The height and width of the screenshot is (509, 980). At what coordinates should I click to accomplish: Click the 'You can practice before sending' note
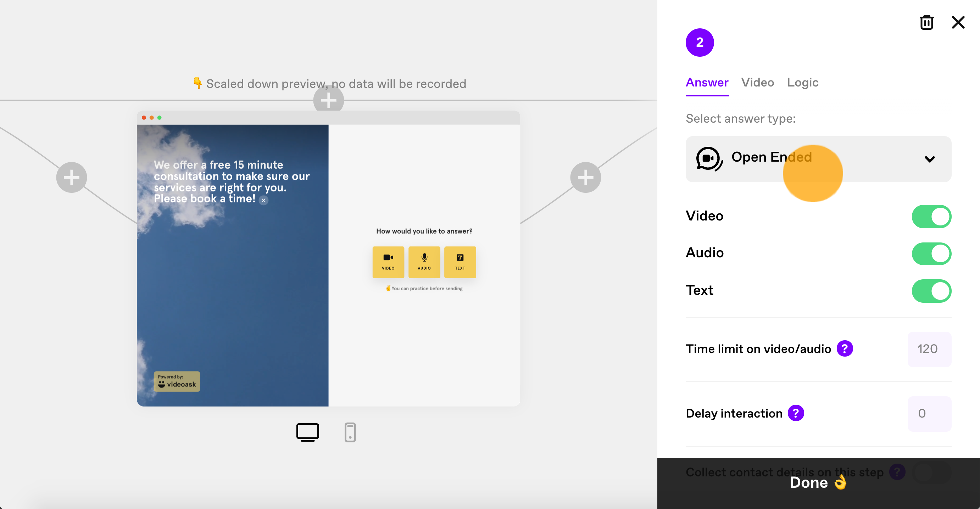point(424,289)
